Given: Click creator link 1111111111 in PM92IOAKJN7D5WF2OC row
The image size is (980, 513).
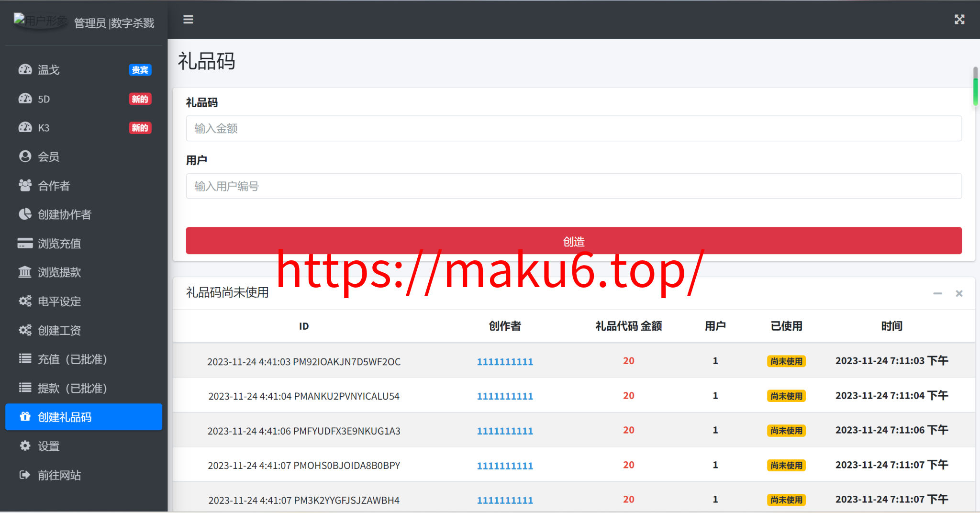Looking at the screenshot, I should coord(505,361).
